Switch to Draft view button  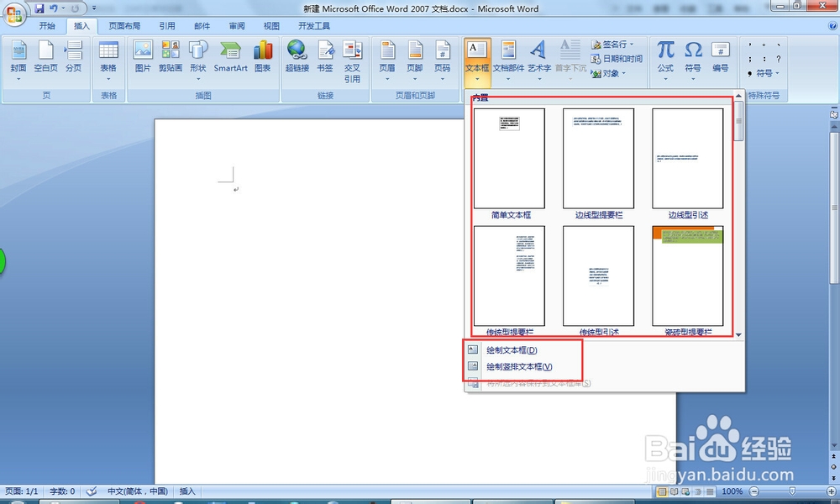tap(710, 491)
